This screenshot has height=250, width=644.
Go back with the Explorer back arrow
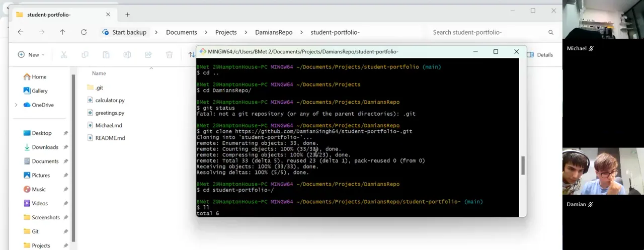click(21, 32)
